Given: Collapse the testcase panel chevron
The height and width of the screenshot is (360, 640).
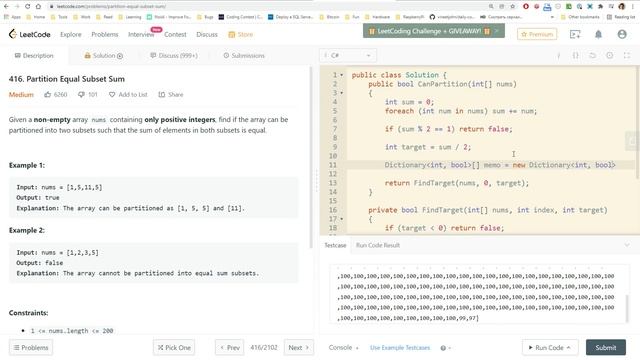Looking at the screenshot, I should coord(627,245).
